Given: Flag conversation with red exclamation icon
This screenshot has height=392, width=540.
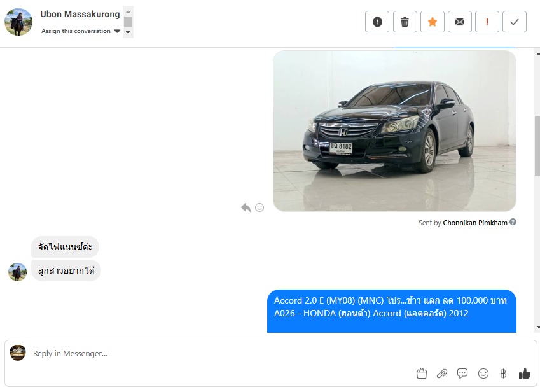Looking at the screenshot, I should click(x=487, y=22).
